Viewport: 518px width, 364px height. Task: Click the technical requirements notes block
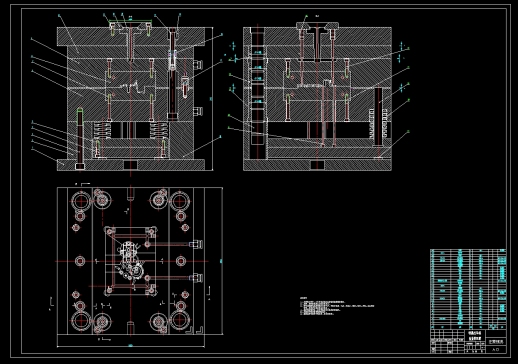point(337,306)
